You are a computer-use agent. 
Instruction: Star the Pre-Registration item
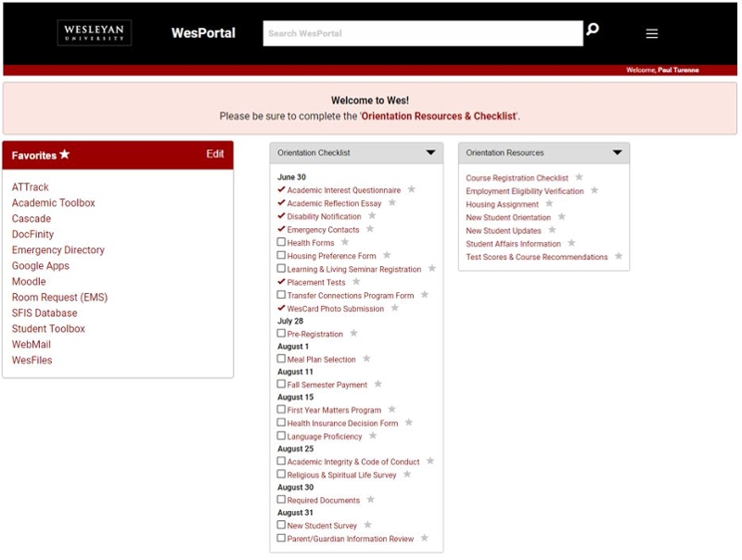tap(354, 334)
